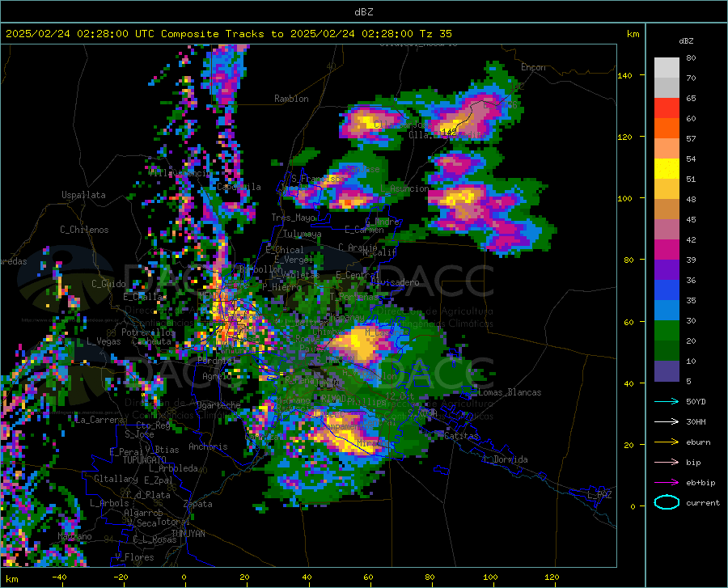The width and height of the screenshot is (728, 588).
Task: Click the 'Tz 35' text in header
Action: pyautogui.click(x=435, y=34)
